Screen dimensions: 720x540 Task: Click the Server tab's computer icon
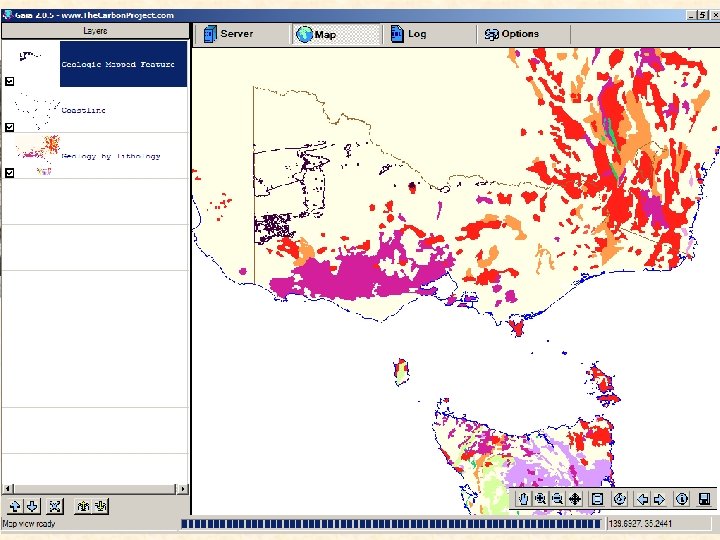coord(210,34)
